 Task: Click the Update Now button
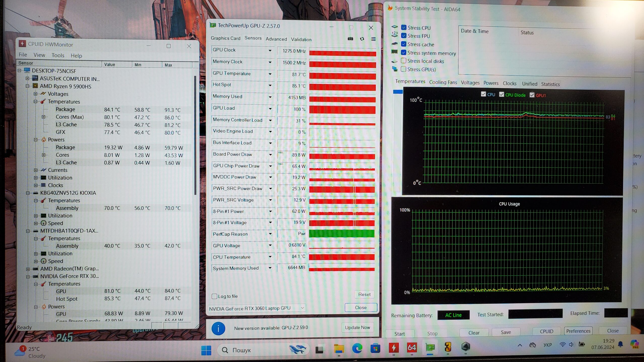(x=357, y=327)
